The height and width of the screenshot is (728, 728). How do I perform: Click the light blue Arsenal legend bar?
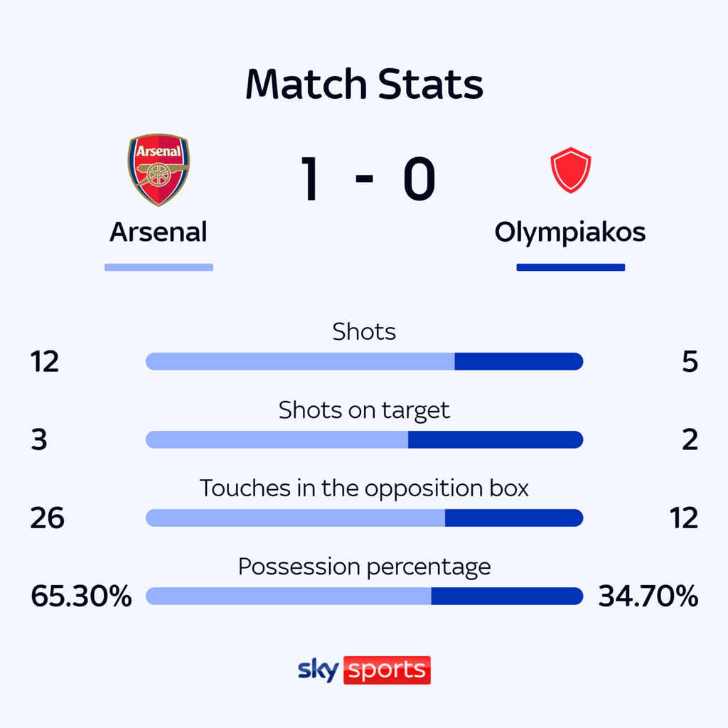(159, 267)
